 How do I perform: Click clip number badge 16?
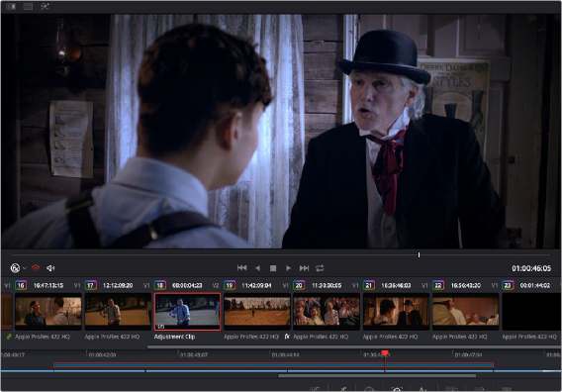click(x=21, y=285)
